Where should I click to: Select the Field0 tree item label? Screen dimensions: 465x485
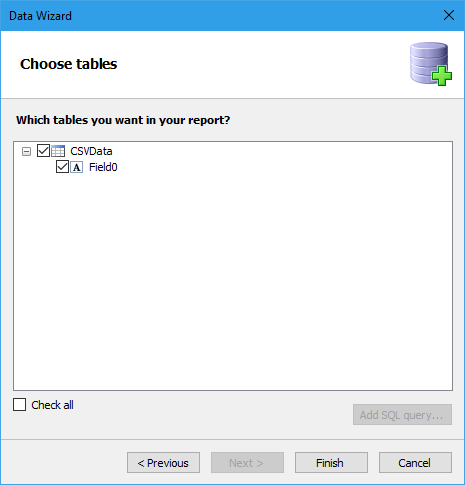103,167
